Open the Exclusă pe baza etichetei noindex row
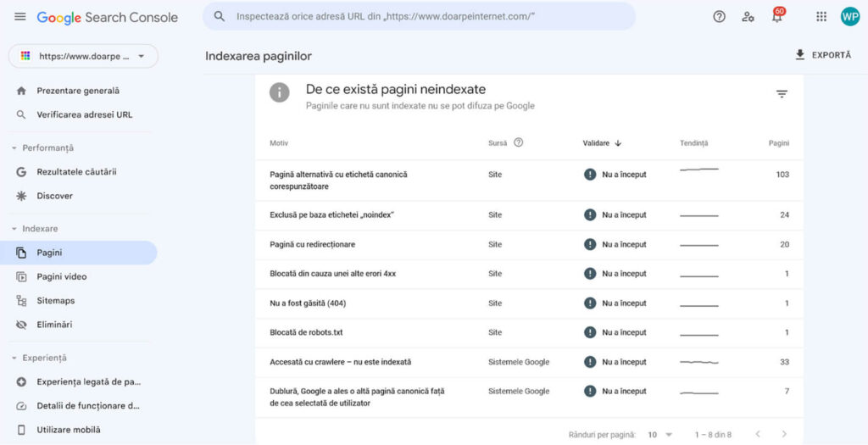Image resolution: width=868 pixels, height=445 pixels. click(x=529, y=215)
